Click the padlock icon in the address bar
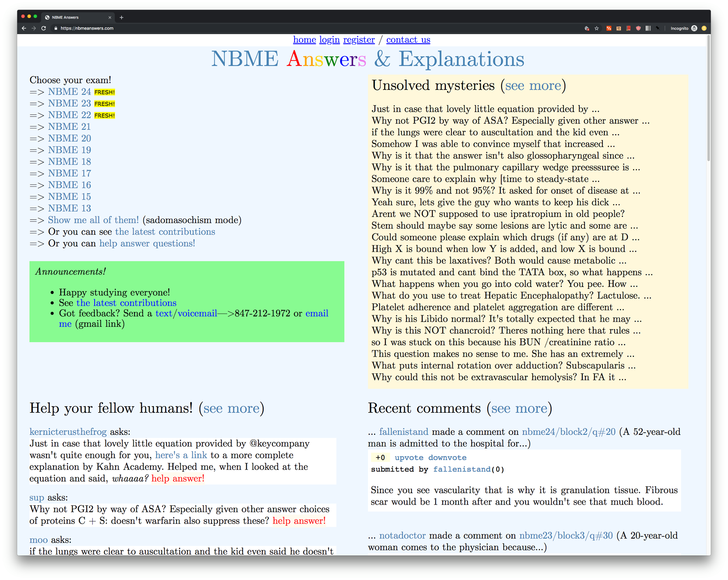 pos(56,28)
